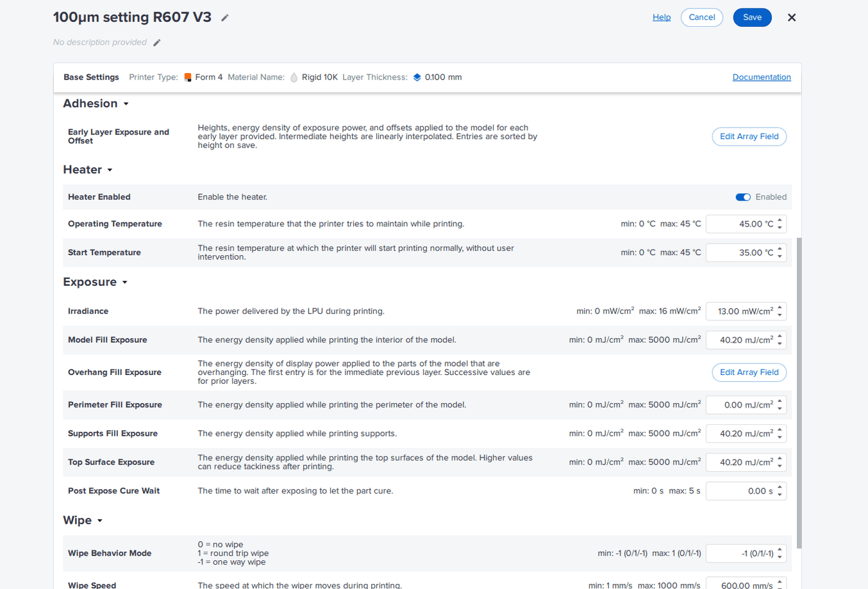
Task: Collapse the Exposure section
Action: (x=125, y=283)
